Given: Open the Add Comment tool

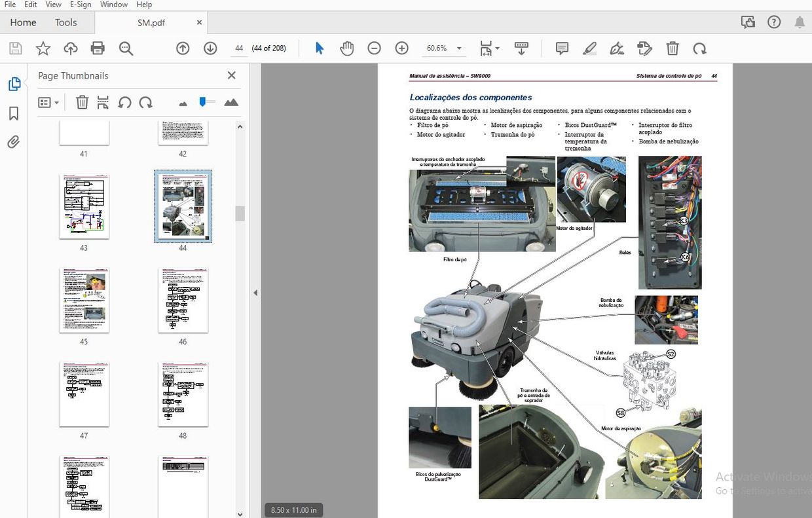Looking at the screenshot, I should tap(561, 48).
